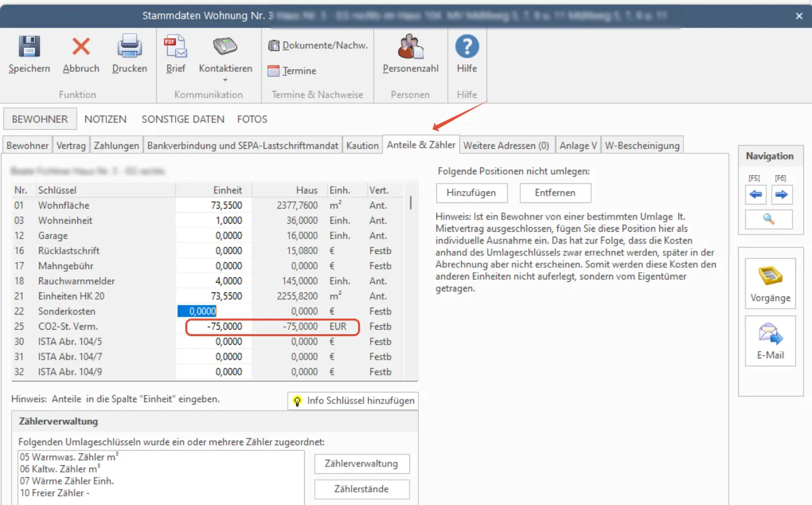Open the Hilfe question mark icon
This screenshot has height=505, width=812.
coord(467,46)
